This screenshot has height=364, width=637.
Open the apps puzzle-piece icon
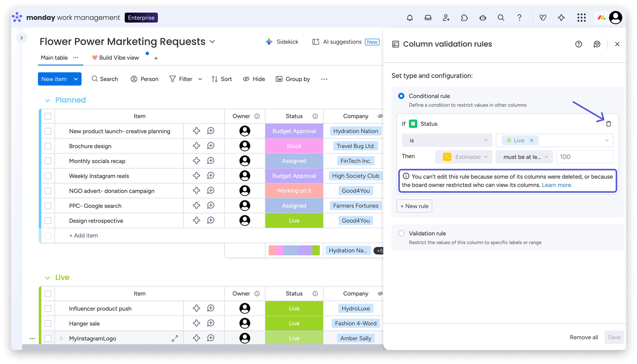tap(464, 18)
